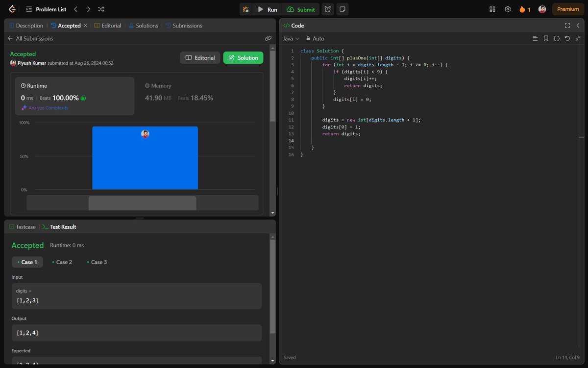Open the timer alarm clock icon
Screen dimensions: 588x368
tap(328, 9)
